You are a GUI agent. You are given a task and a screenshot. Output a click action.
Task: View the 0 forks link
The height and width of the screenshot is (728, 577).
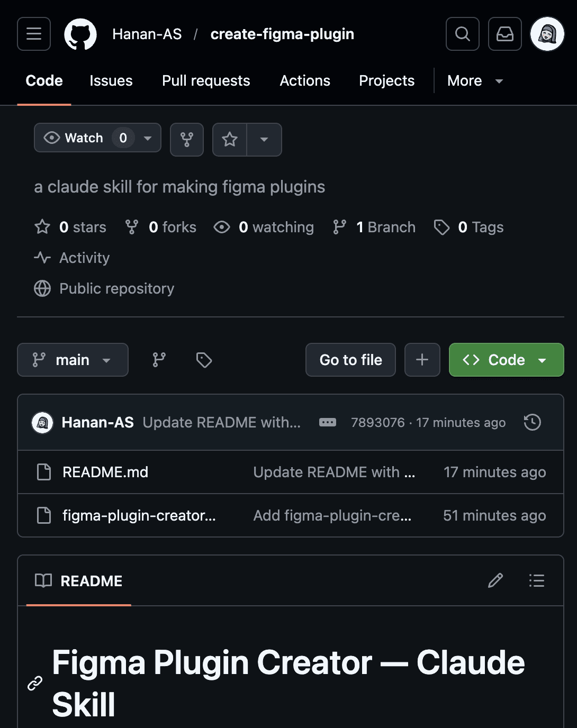pyautogui.click(x=161, y=228)
